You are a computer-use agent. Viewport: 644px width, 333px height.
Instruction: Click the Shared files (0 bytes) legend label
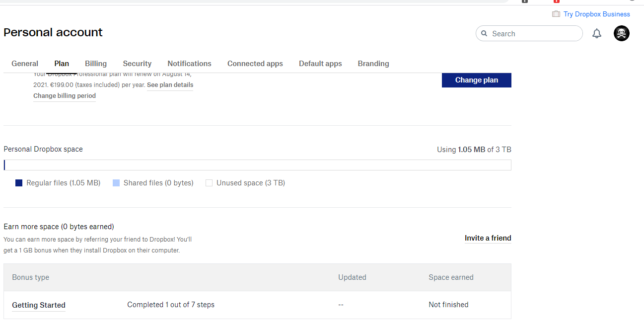pos(158,183)
